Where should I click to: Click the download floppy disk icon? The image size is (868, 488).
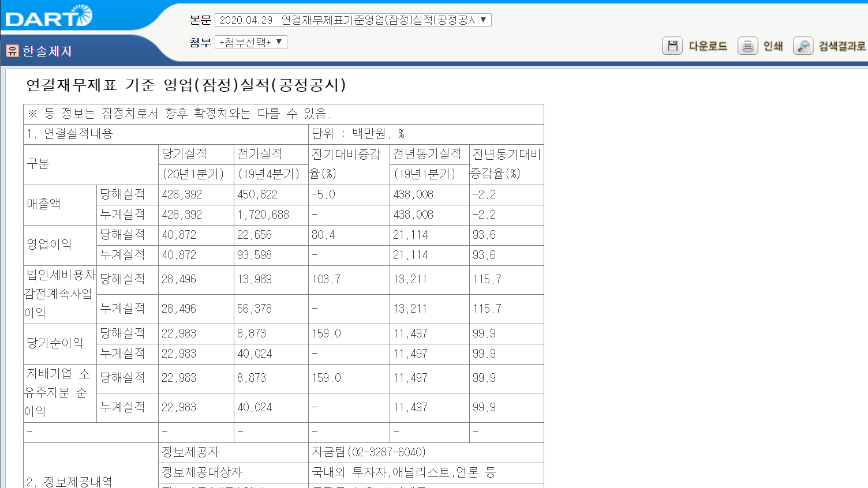point(672,46)
